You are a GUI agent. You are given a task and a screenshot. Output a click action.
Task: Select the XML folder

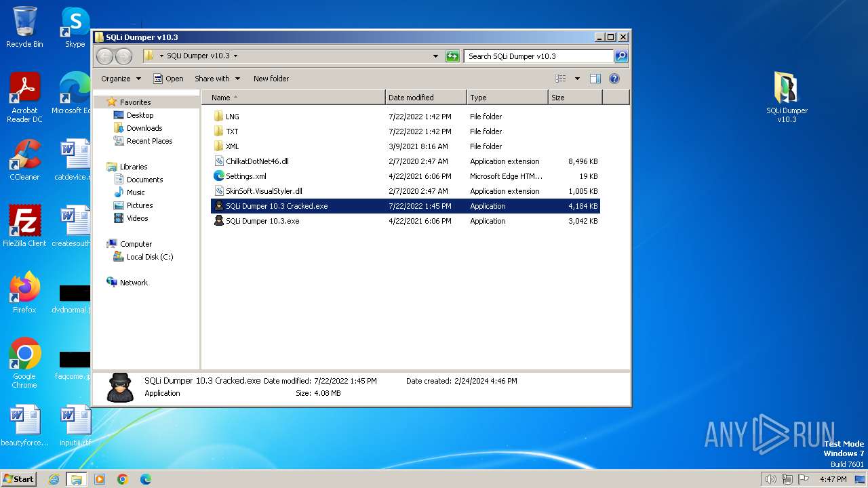(x=232, y=146)
